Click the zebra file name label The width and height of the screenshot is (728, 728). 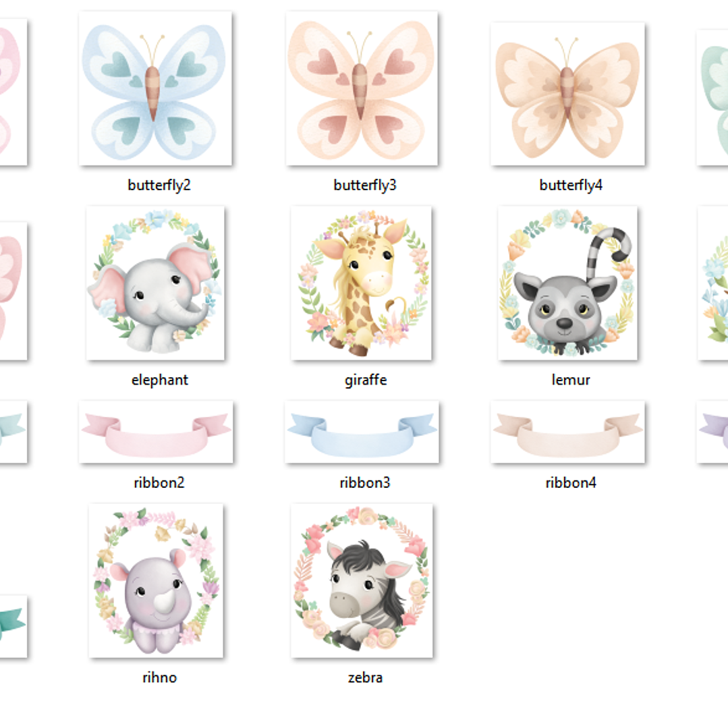tap(365, 678)
